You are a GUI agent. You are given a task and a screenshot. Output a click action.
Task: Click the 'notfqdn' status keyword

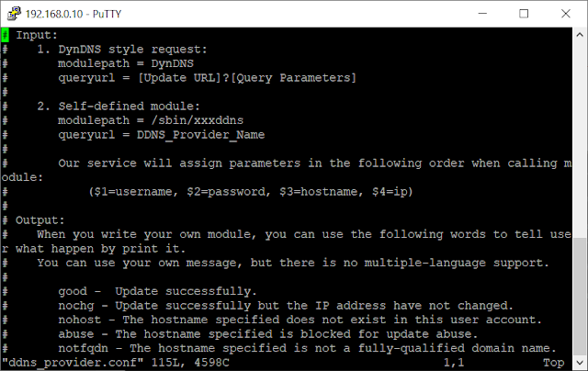pyautogui.click(x=84, y=348)
